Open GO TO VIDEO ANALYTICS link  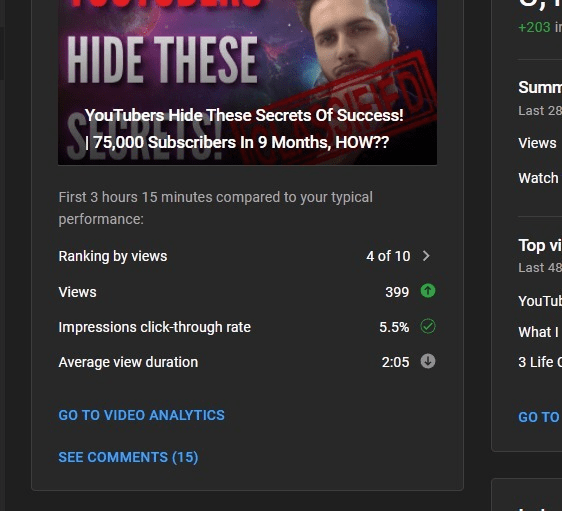pos(142,415)
